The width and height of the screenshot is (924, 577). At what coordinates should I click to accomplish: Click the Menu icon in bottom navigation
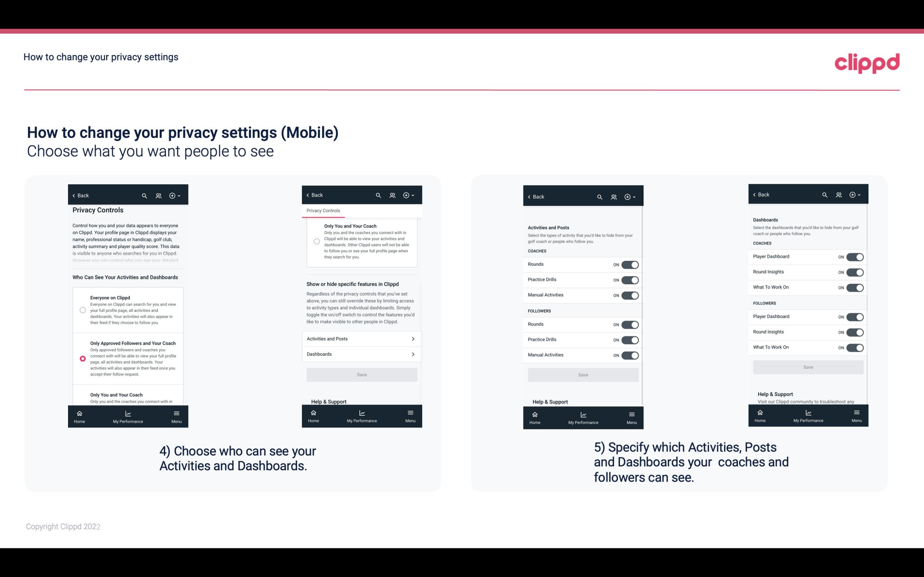point(176,412)
